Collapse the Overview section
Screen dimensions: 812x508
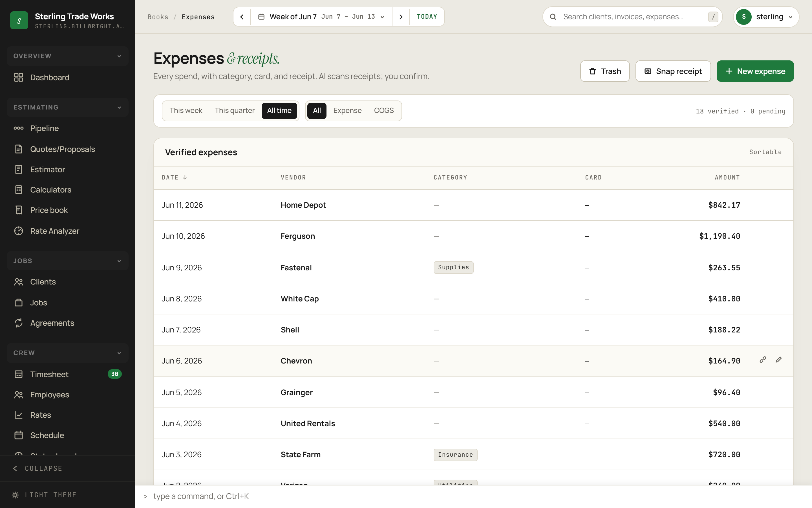[67, 56]
